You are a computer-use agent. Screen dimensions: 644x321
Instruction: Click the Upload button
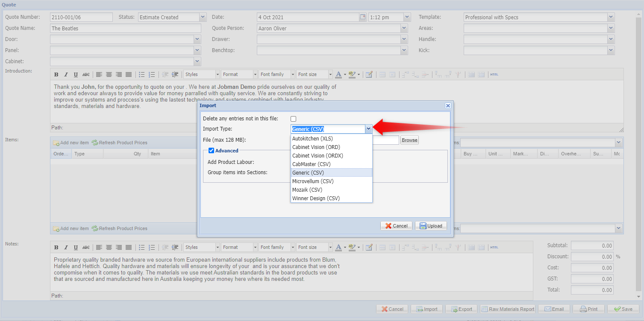[x=431, y=226]
